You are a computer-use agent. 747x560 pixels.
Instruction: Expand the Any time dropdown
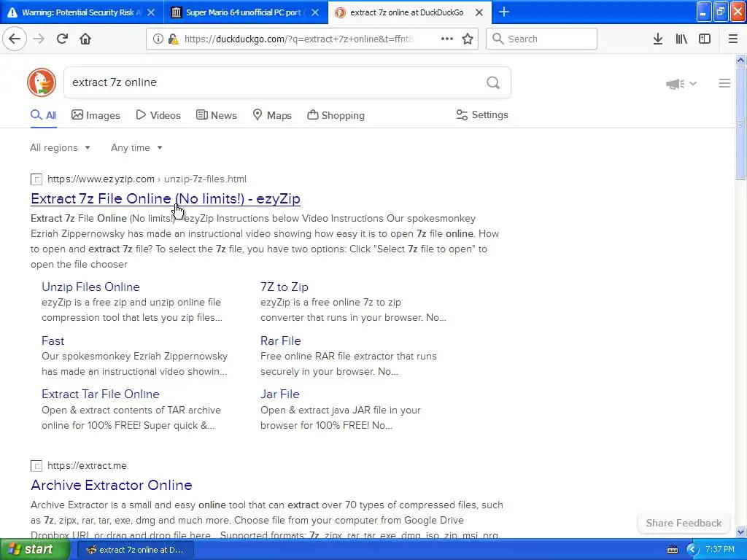[x=136, y=147]
